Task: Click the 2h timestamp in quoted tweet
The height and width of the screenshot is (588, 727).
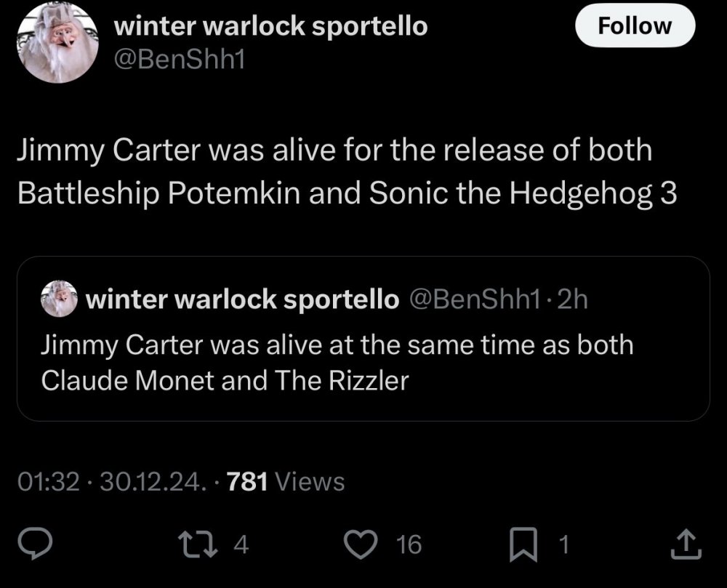Action: point(572,299)
